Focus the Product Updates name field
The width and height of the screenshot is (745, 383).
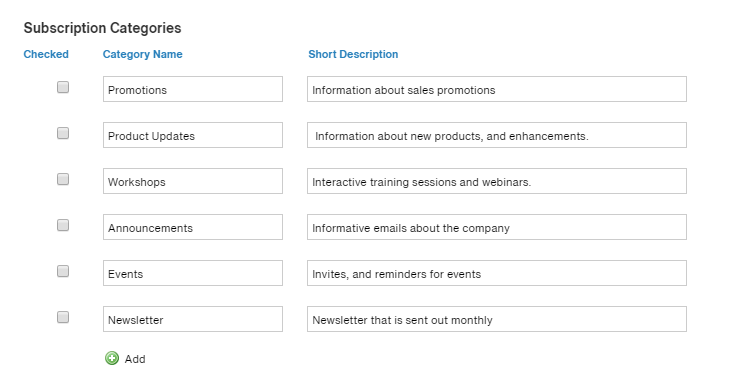tap(193, 135)
